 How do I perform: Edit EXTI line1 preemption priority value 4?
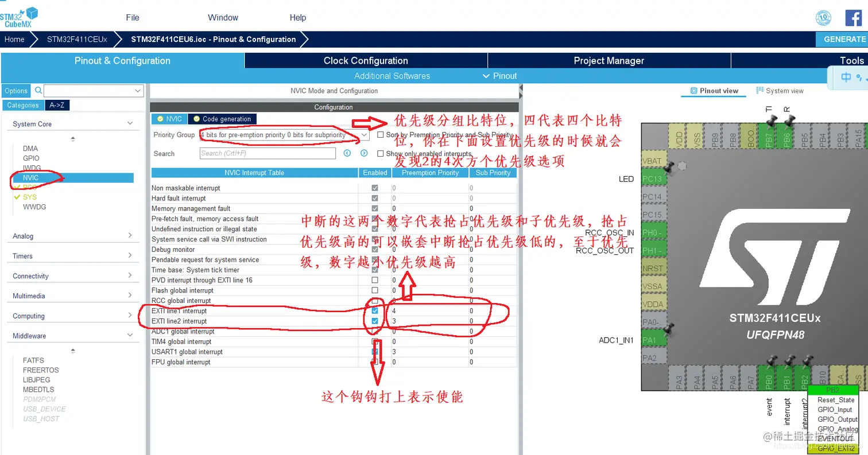[x=429, y=311]
